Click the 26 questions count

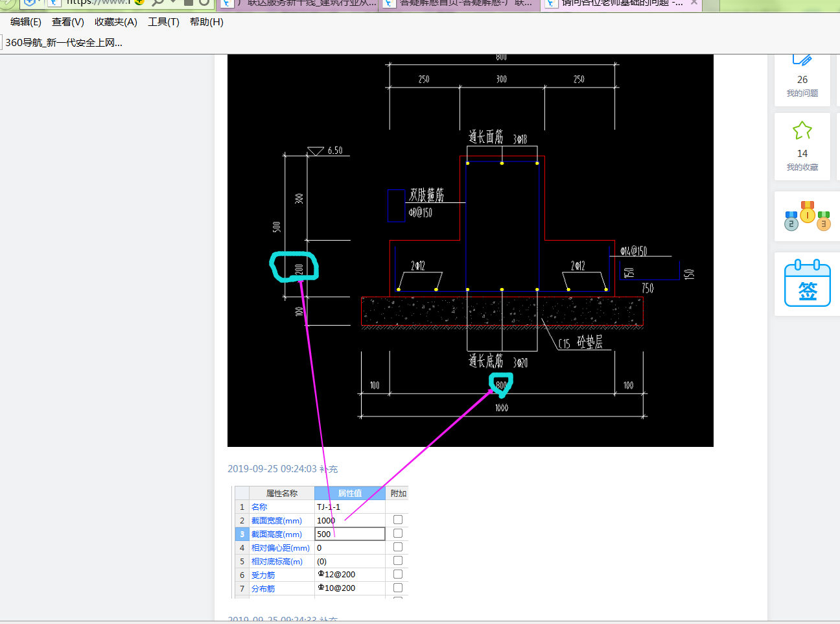(802, 80)
